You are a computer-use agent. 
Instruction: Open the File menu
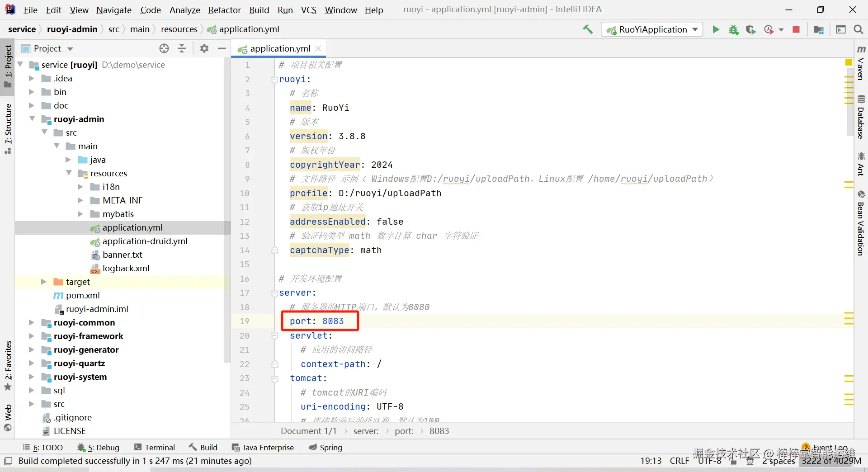click(30, 10)
